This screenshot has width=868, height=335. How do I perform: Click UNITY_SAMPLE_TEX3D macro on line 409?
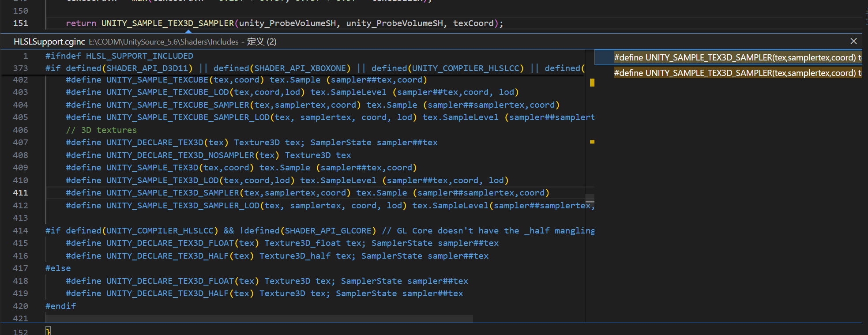[x=152, y=168]
